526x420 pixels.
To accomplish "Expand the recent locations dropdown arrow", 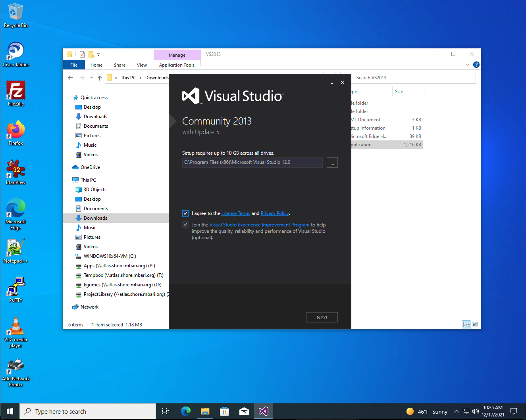I will pyautogui.click(x=91, y=78).
